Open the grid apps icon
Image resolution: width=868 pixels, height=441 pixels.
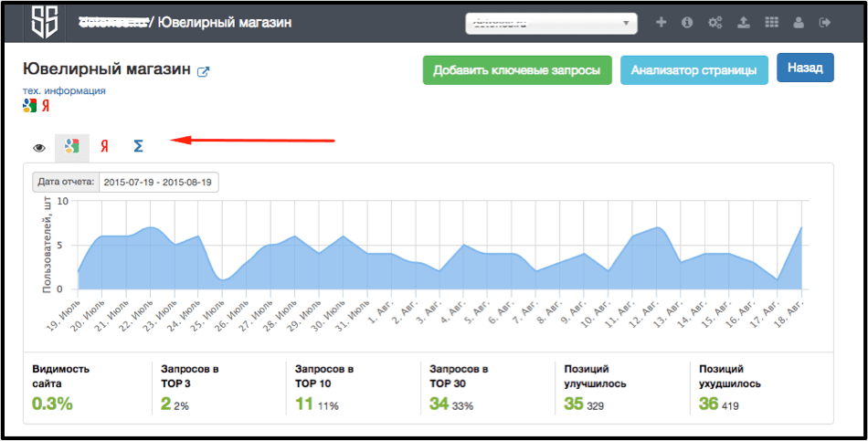[771, 22]
